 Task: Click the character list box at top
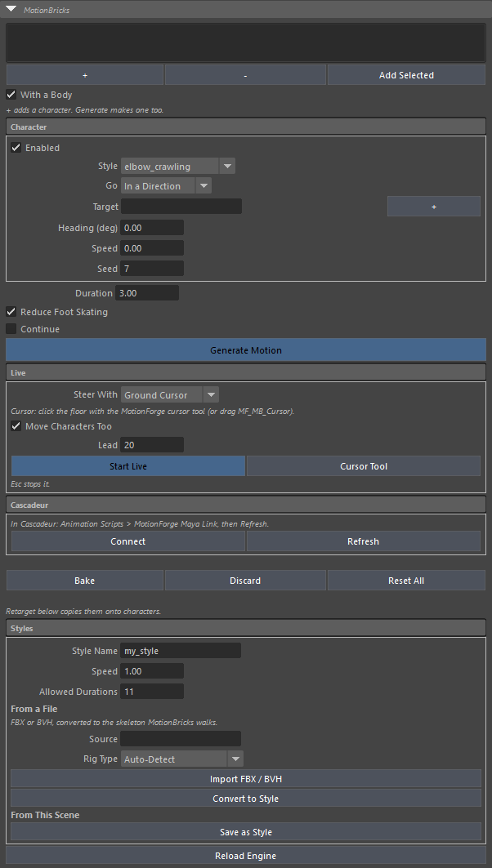coord(246,42)
